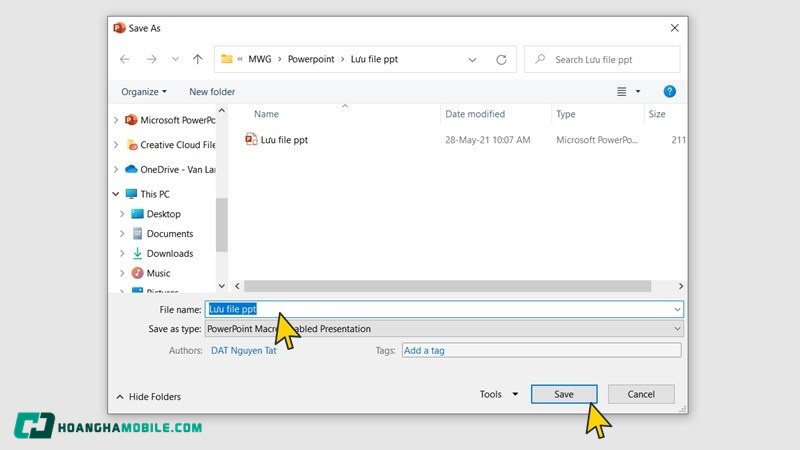The image size is (800, 450).
Task: Select the Music folder in sidebar
Action: coord(158,273)
